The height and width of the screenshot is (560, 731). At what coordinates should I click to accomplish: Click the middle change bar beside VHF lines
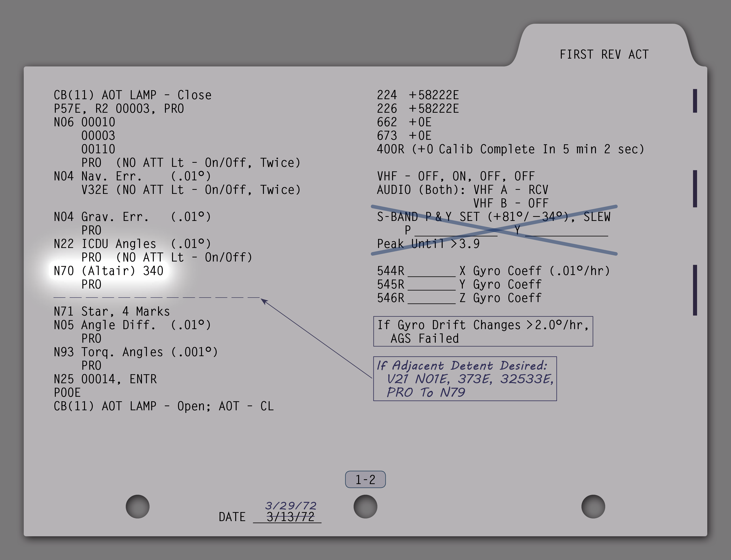click(695, 189)
